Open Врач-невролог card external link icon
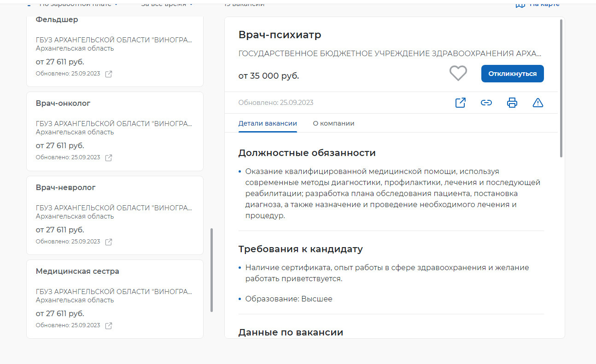Viewport: 596px width, 364px height. (x=109, y=242)
